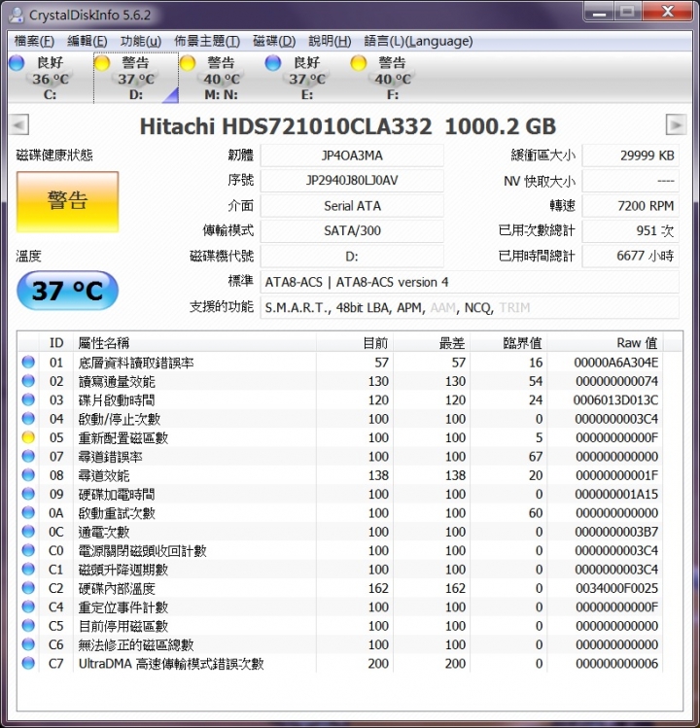Click the CrystalDiskInfo title bar icon
This screenshot has width=700, height=728.
tap(17, 16)
